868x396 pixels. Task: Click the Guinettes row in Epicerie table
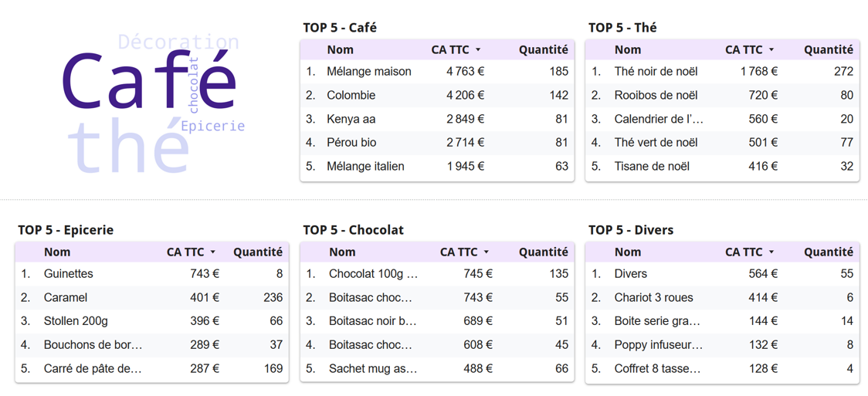pyautogui.click(x=69, y=274)
